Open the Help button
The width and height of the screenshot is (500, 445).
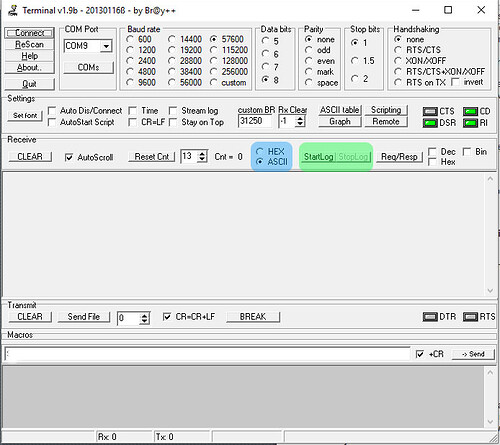coord(29,56)
